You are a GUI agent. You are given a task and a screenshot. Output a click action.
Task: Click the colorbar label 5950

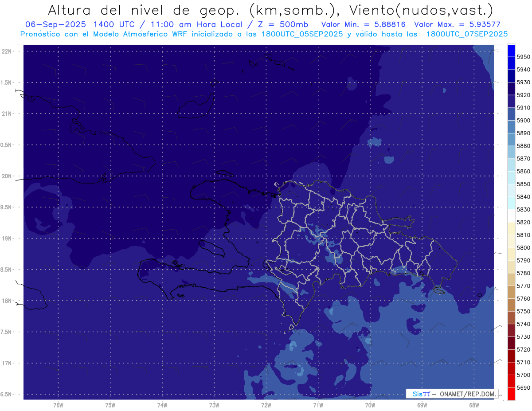[x=523, y=57]
